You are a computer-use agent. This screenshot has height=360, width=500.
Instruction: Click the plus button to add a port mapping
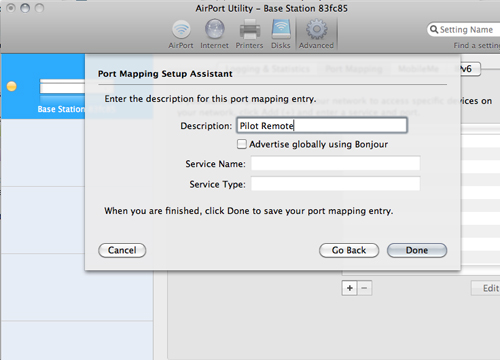coord(349,288)
